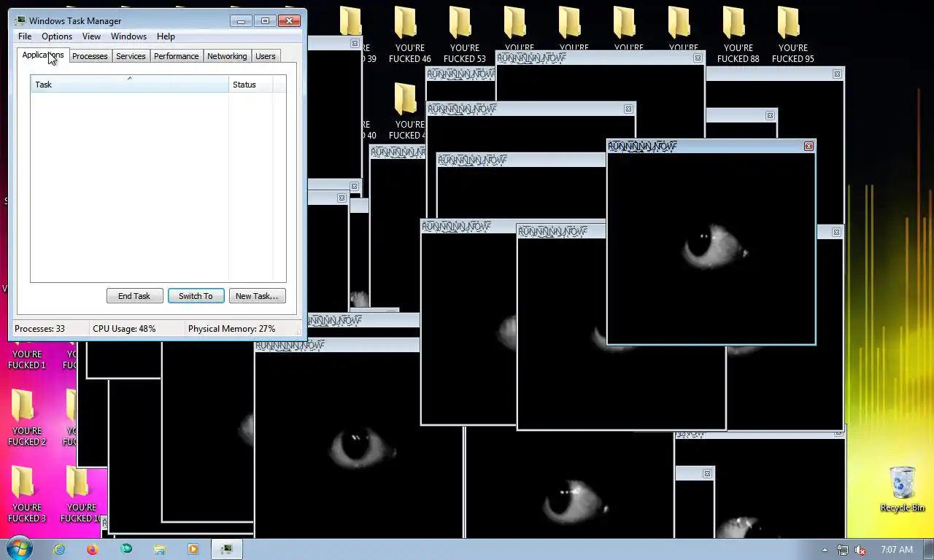Click the 7:07 AM taskbar clock
934x560 pixels.
click(x=896, y=550)
